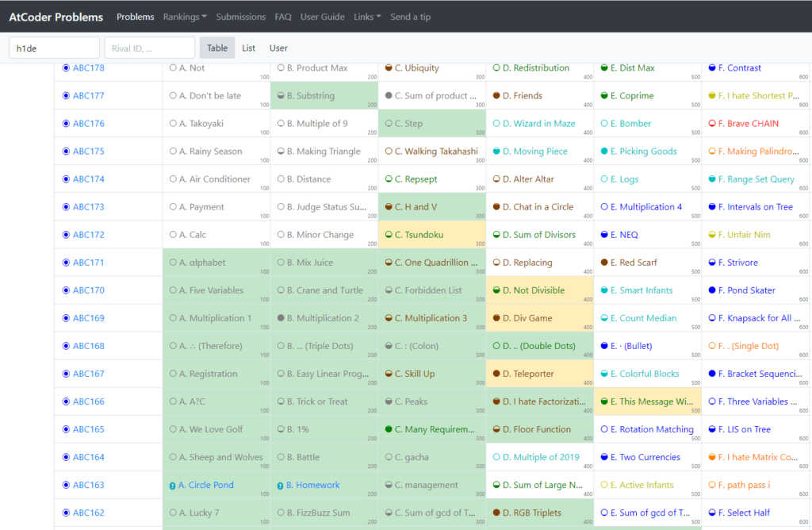The width and height of the screenshot is (812, 530).
Task: Open the ABC170 contest link
Action: [x=88, y=290]
